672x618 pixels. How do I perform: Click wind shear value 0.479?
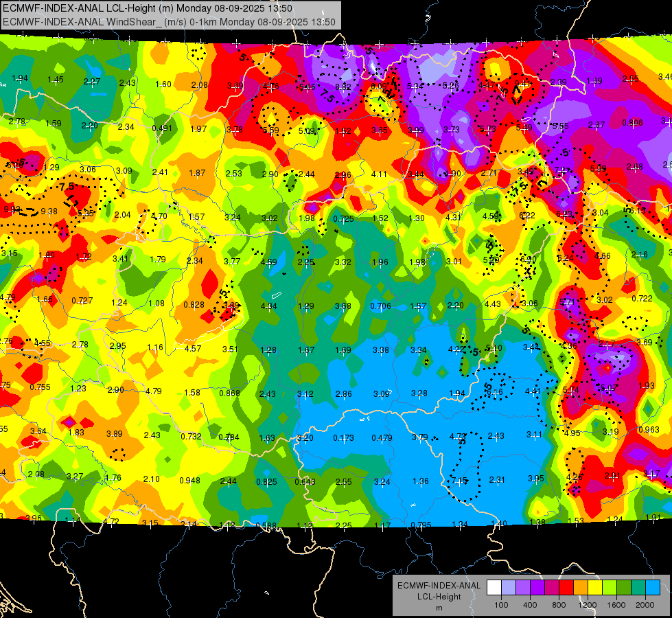(382, 438)
